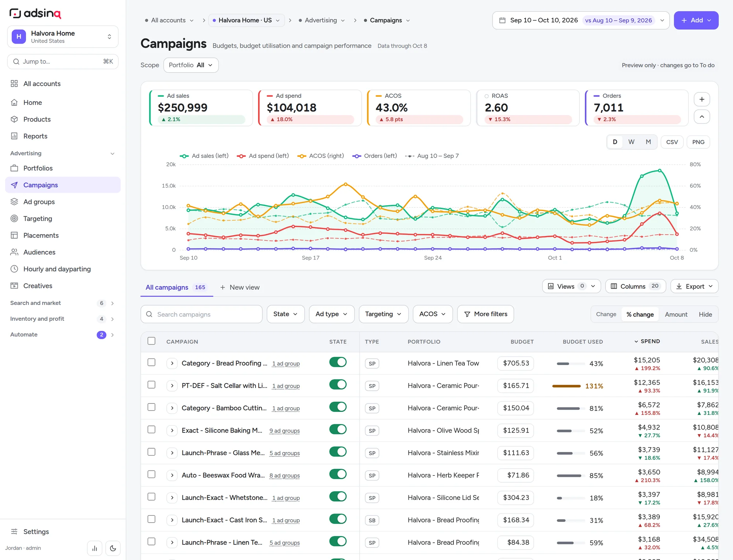This screenshot has height=560, width=733.
Task: Turn off the Exact - Silicone Baking campaign switch
Action: 338,430
